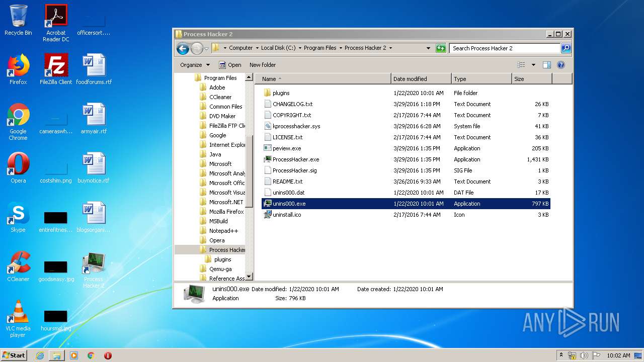Expand Computer breadcrumb arrow

(x=257, y=48)
